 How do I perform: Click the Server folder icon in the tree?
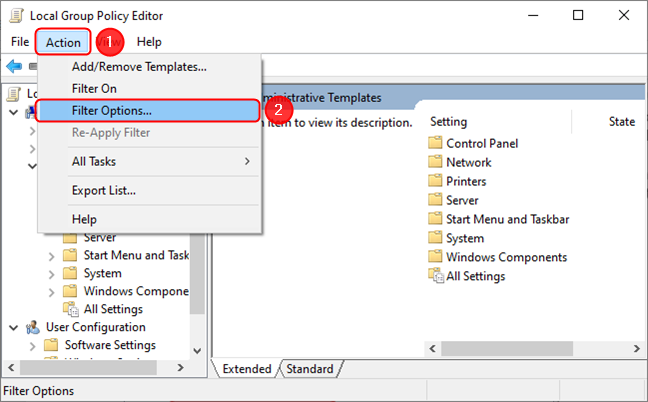tap(70, 238)
